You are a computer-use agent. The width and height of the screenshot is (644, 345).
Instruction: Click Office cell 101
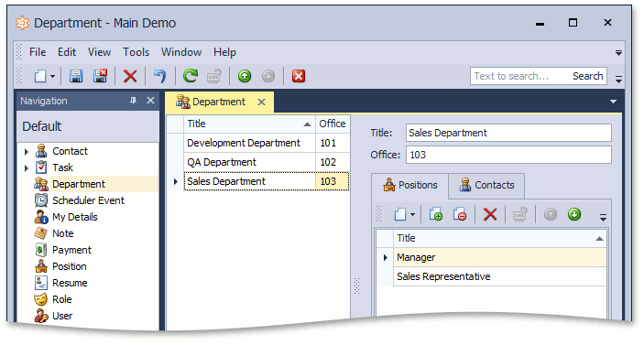333,143
